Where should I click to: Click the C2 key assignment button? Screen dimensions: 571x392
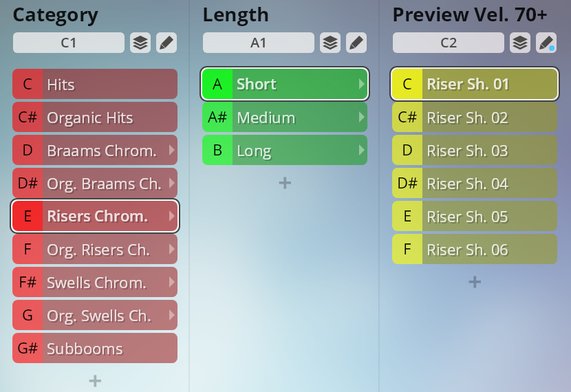[449, 43]
